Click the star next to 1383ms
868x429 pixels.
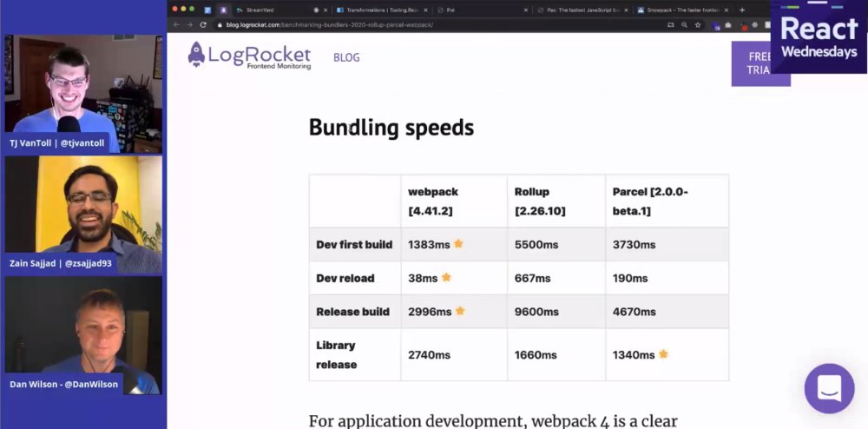[458, 243]
